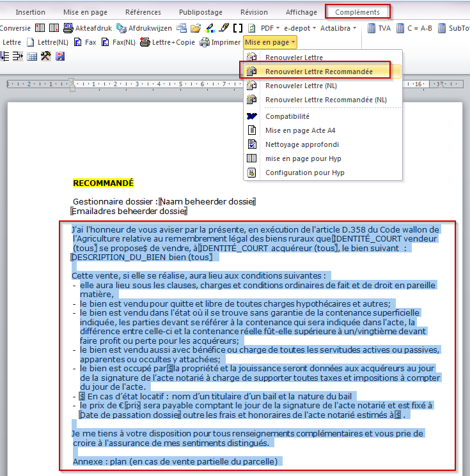The image size is (470, 476).
Task: Click the refresh document icon before PDF
Action: coord(251,28)
